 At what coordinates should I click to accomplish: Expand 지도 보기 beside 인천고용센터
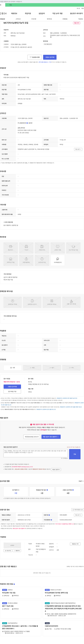(78, 515)
